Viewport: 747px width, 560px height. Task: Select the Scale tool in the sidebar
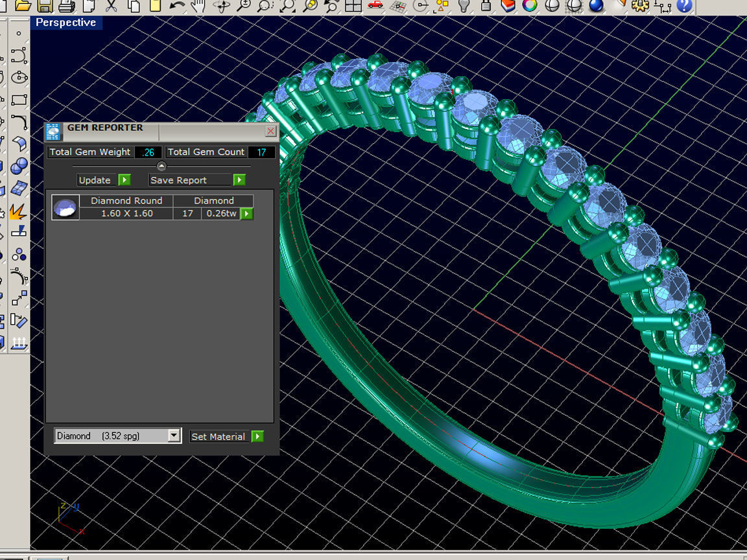click(x=19, y=298)
